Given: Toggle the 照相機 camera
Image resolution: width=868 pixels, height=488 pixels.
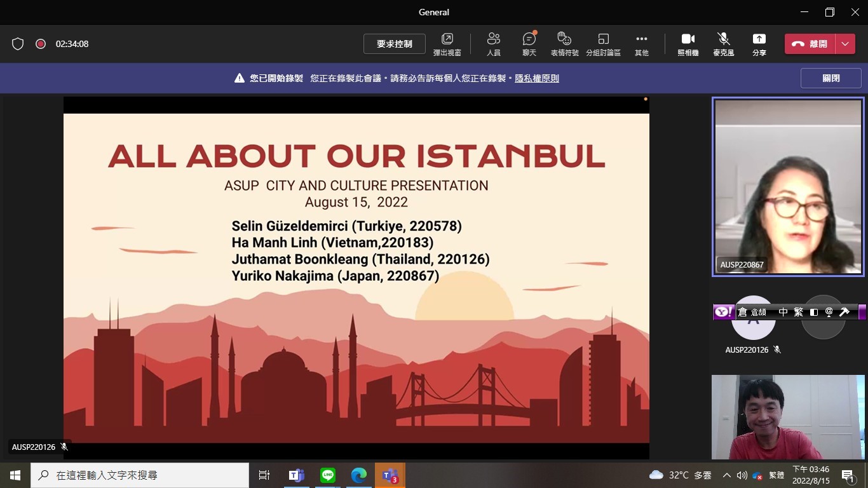Looking at the screenshot, I should pyautogui.click(x=688, y=44).
